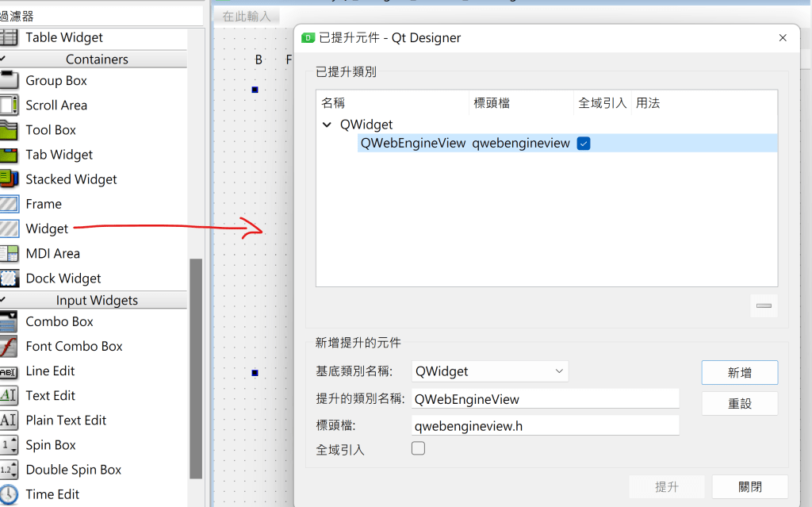Collapse the QWidget tree node
This screenshot has height=507, width=812.
coord(327,125)
